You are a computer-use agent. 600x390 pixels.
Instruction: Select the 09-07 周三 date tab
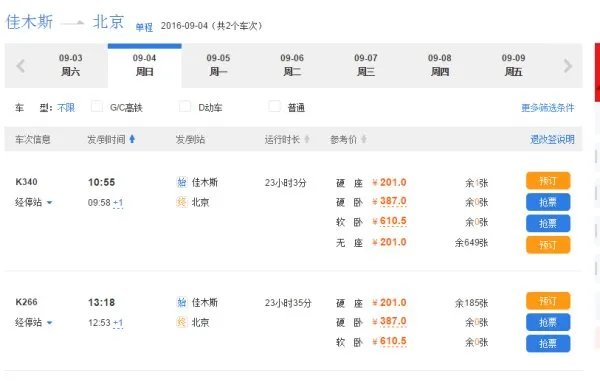click(x=366, y=65)
